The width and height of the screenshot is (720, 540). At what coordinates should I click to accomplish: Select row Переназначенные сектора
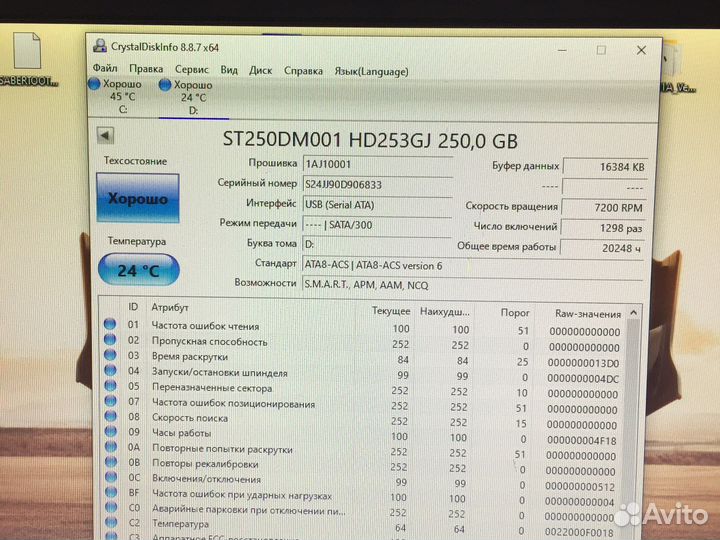click(363, 389)
